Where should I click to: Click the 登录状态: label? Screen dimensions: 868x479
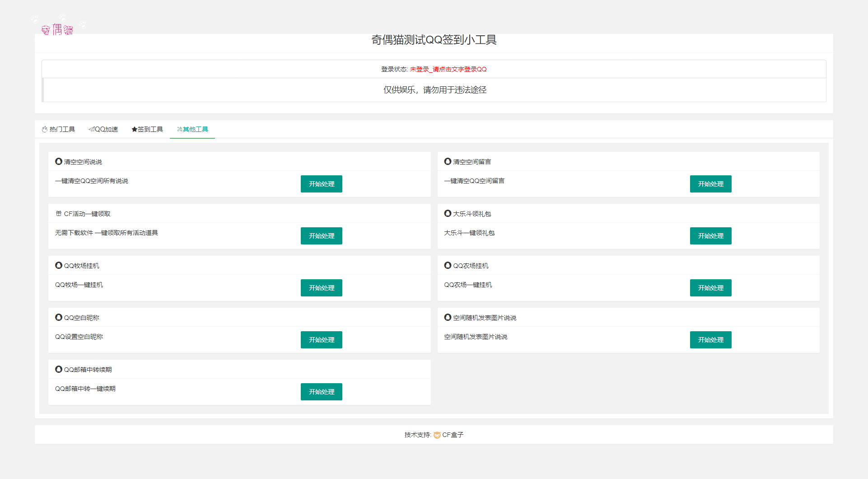click(395, 69)
